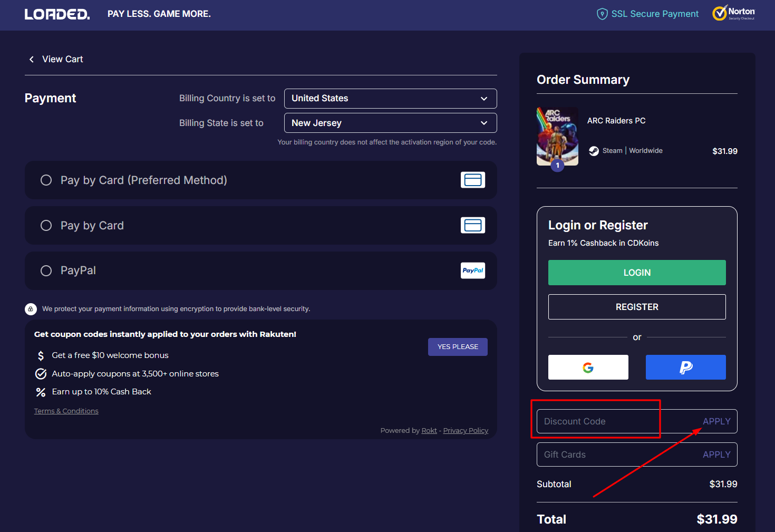This screenshot has width=775, height=532.
Task: Click the Worldwide region label
Action: pyautogui.click(x=646, y=151)
